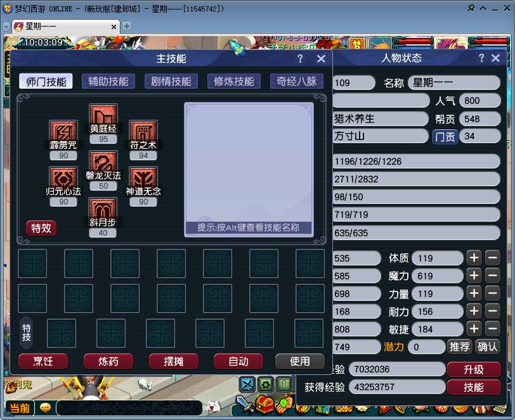
Task: Decrease 体质 with minus button
Action: (x=493, y=258)
